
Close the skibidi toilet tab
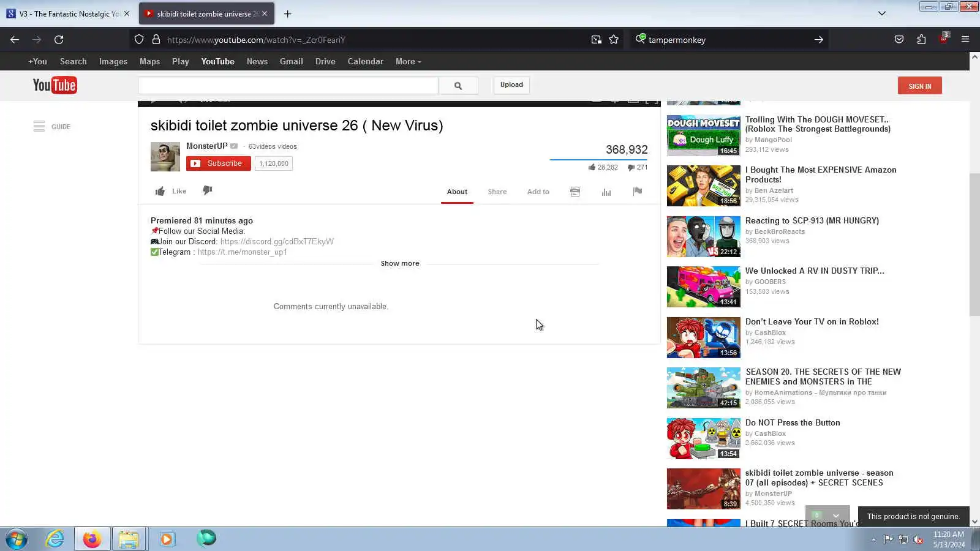[x=265, y=13]
